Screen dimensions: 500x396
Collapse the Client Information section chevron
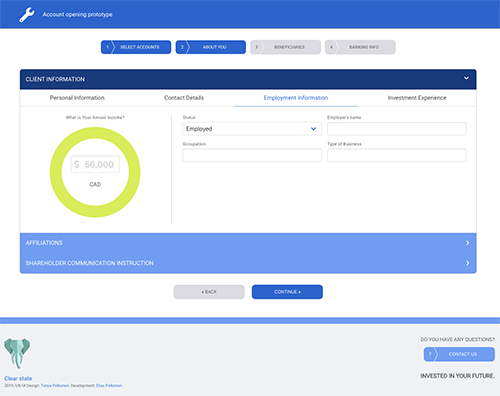click(466, 78)
